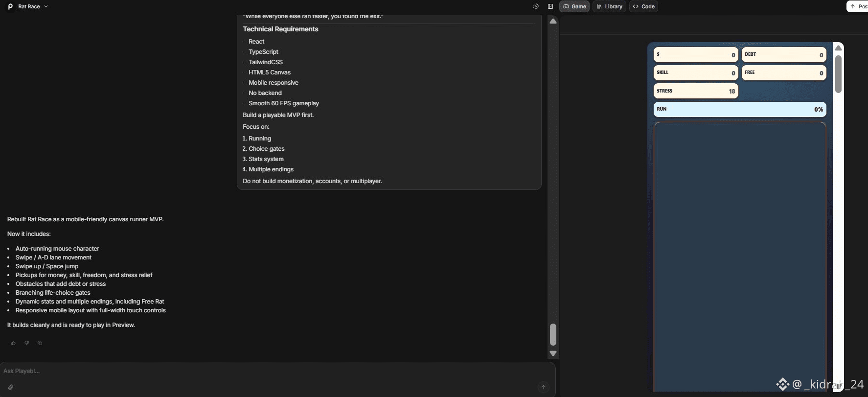This screenshot has width=868, height=397.
Task: Click the Playabl logo icon
Action: (x=10, y=6)
